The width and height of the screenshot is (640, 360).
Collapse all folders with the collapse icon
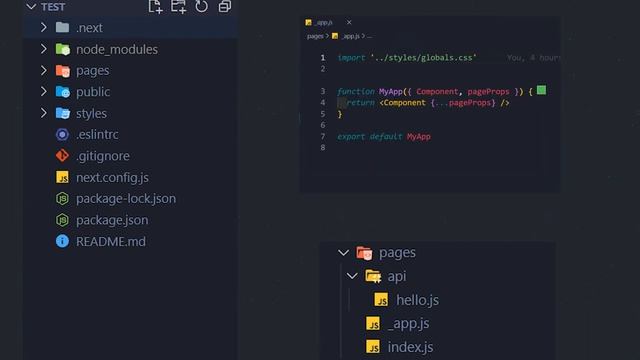coord(225,6)
